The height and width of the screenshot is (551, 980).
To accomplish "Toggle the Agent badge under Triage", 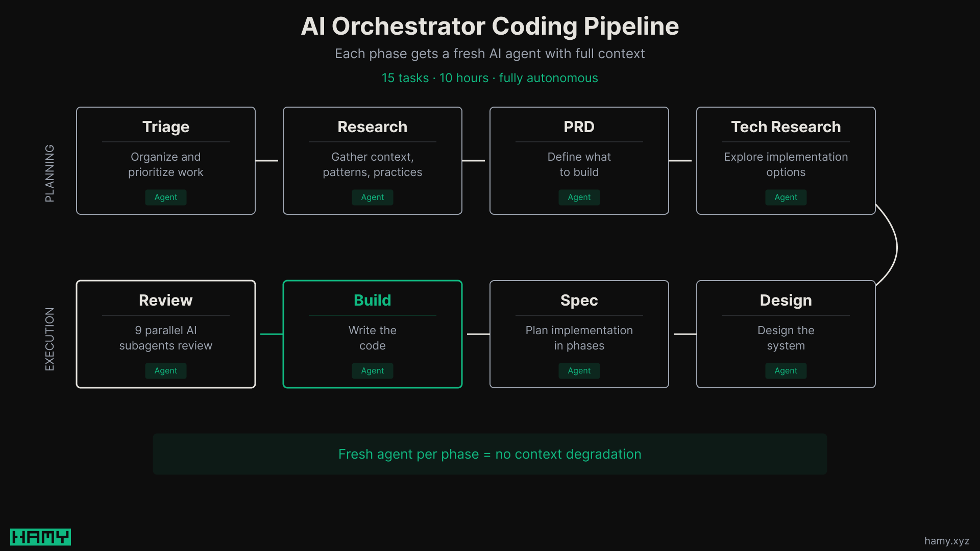I will 165,197.
